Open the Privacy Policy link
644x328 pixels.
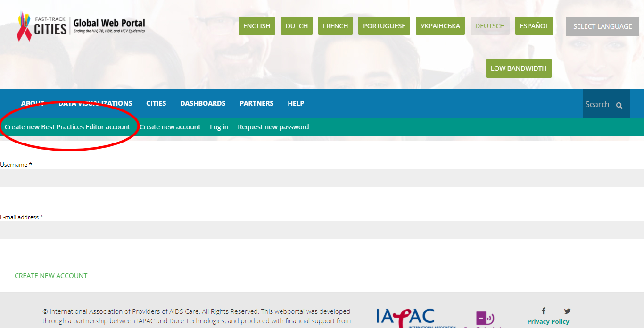(x=548, y=321)
